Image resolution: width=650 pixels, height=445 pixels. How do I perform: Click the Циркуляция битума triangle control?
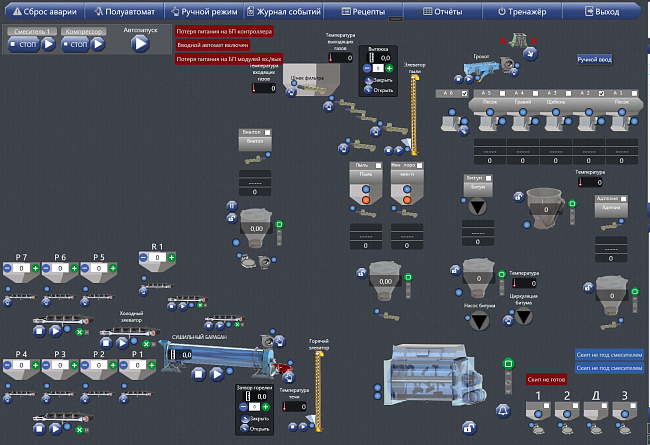point(524,317)
